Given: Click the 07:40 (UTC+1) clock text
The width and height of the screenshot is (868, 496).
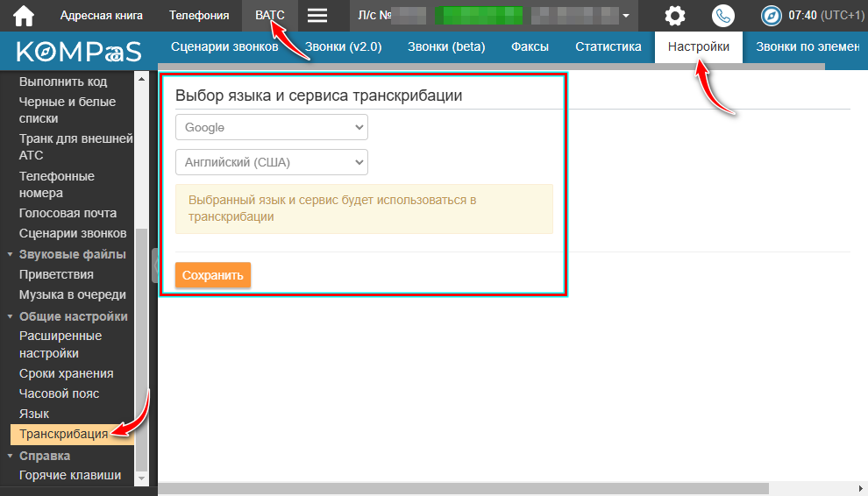Looking at the screenshot, I should pos(827,16).
